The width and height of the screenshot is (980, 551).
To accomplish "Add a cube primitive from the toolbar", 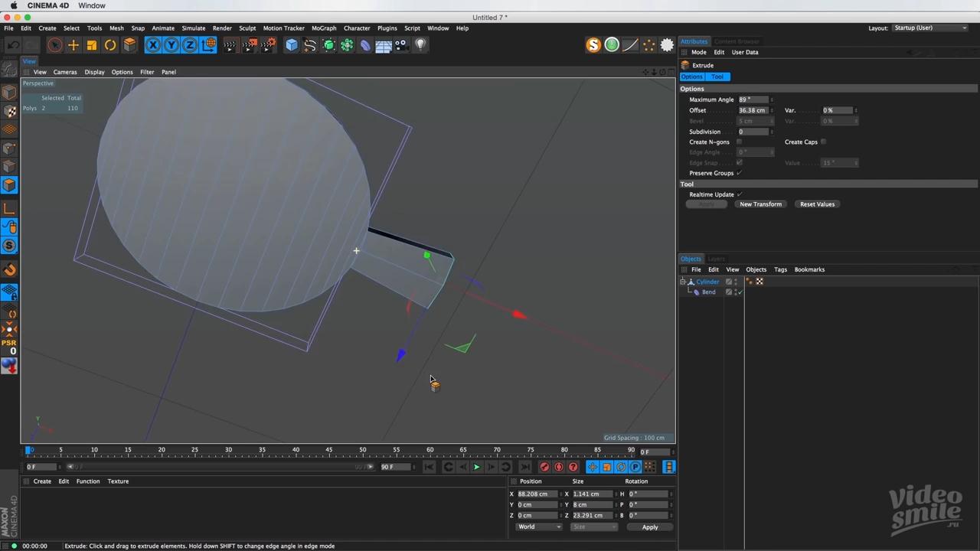I will pos(292,45).
